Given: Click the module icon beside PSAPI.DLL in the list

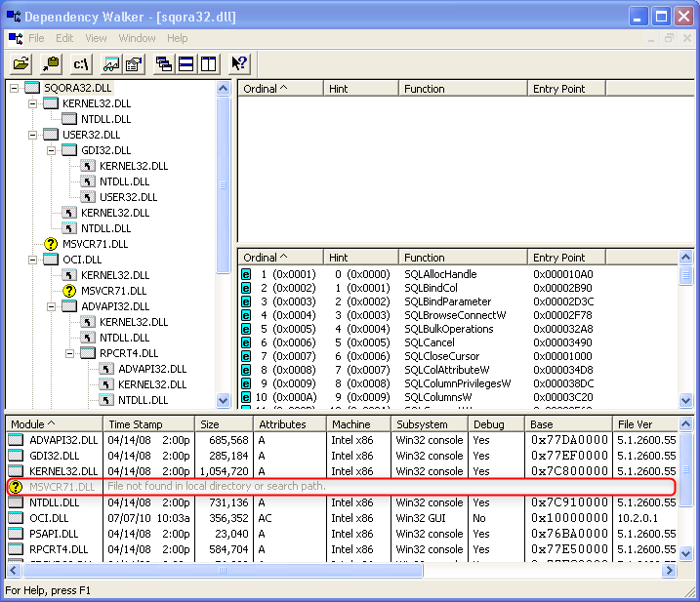Looking at the screenshot, I should [16, 534].
